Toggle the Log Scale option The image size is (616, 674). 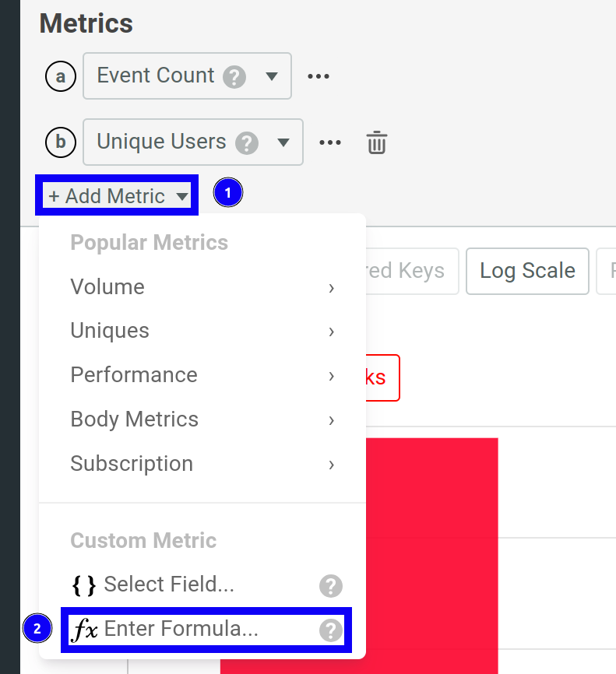527,271
